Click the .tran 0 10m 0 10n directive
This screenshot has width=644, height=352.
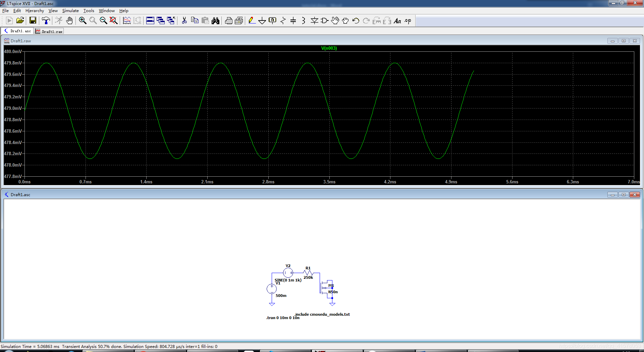[283, 318]
